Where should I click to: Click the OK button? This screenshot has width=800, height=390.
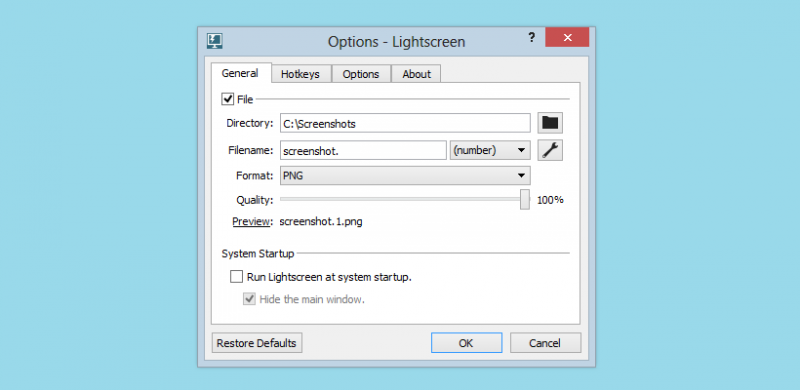[x=466, y=343]
